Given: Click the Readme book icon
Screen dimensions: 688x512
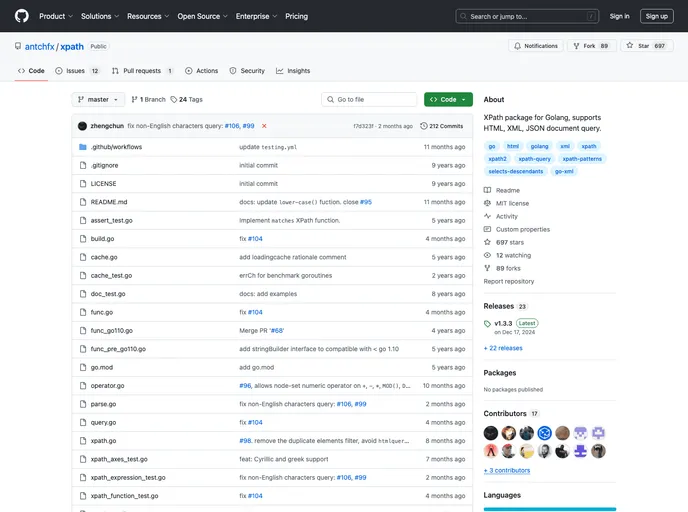Looking at the screenshot, I should click(487, 190).
